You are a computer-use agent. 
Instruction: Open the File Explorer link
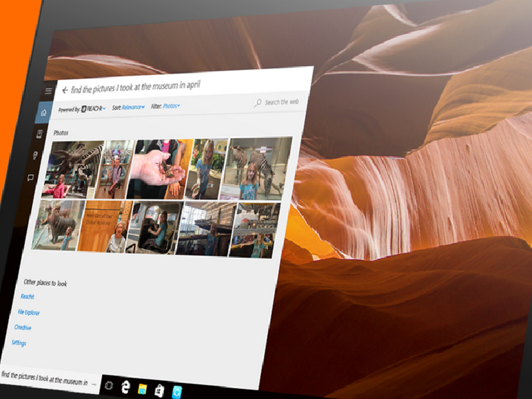tap(29, 313)
